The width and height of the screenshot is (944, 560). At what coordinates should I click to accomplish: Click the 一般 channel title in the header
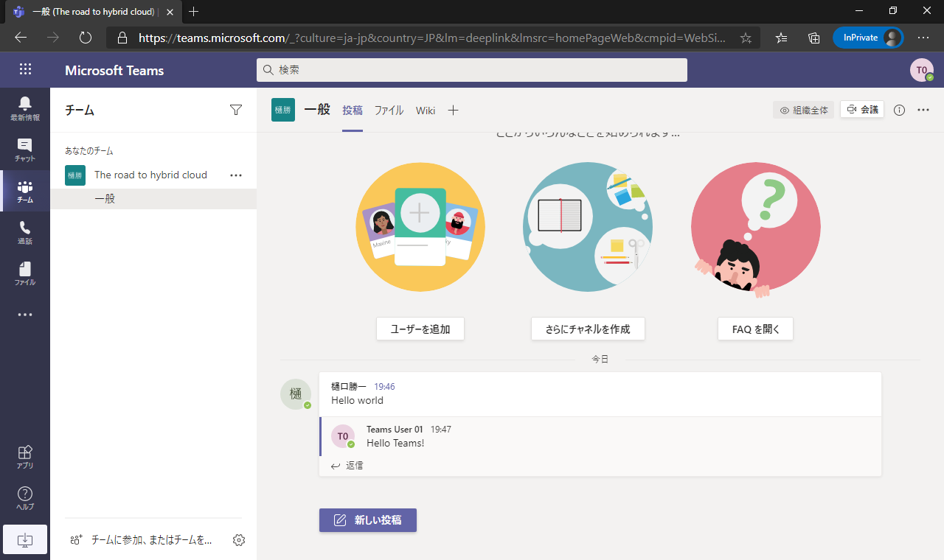[x=317, y=110]
